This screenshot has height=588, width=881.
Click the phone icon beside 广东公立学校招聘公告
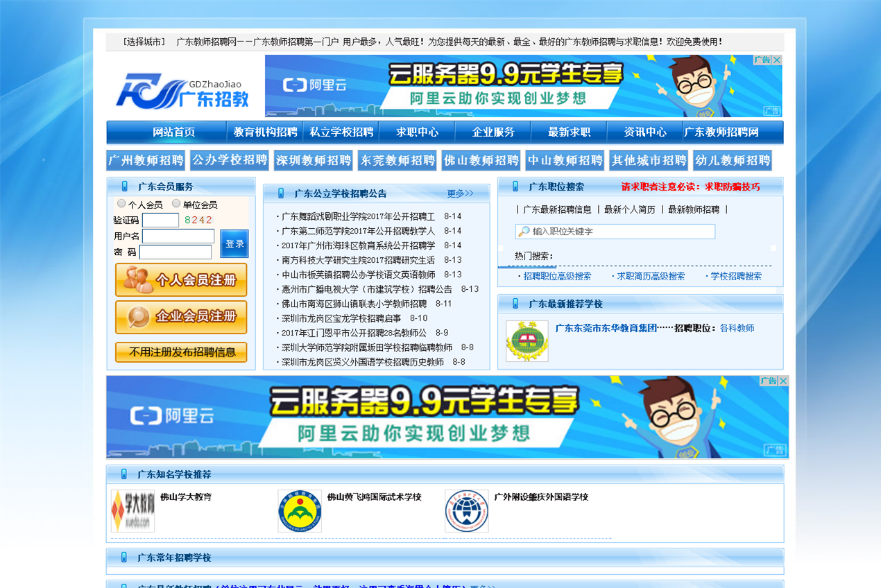tap(281, 193)
